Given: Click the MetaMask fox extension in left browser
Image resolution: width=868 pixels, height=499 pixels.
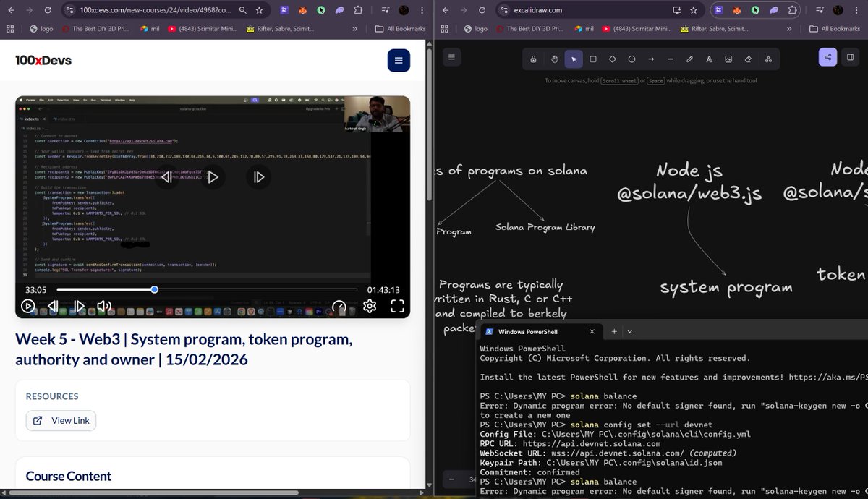Looking at the screenshot, I should pos(302,11).
